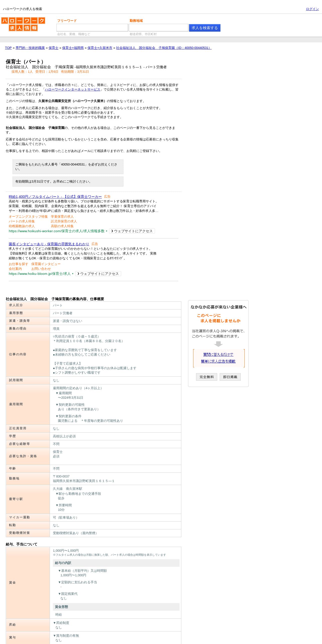This screenshot has height=644, width=322.
Task: Focus the フリーワード search field
Action: [x=92, y=28]
